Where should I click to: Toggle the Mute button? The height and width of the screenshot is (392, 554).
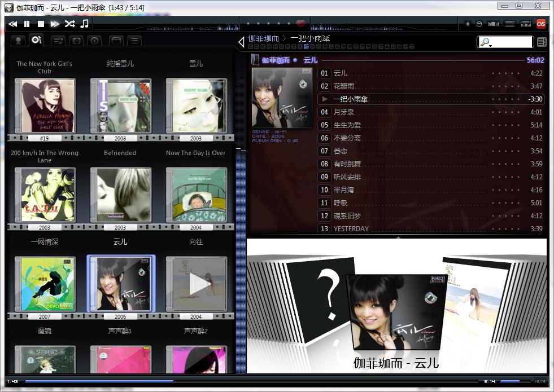539,381
